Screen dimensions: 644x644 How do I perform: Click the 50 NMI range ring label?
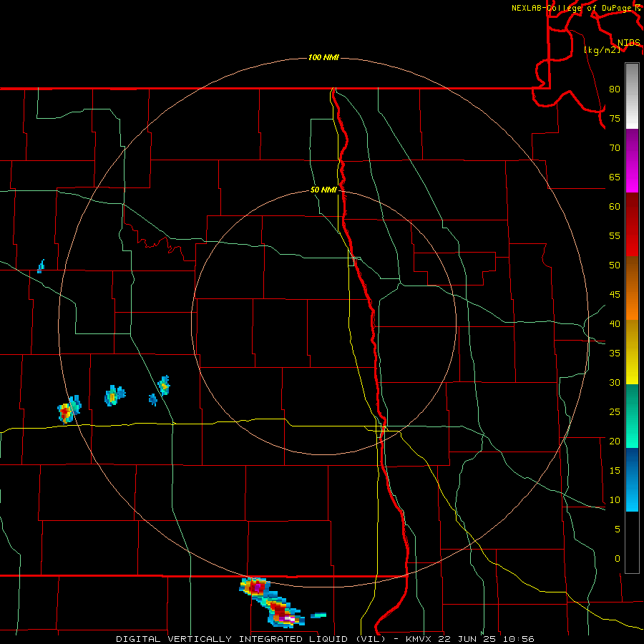[323, 190]
